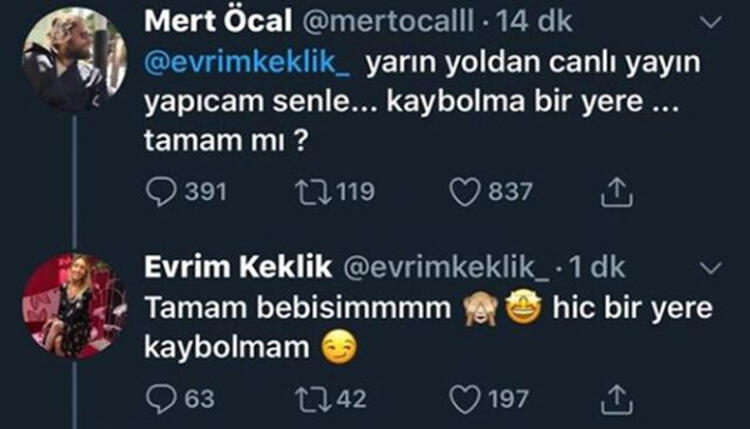
Task: Click the @evrimkeklik_ mention link
Action: point(248,64)
